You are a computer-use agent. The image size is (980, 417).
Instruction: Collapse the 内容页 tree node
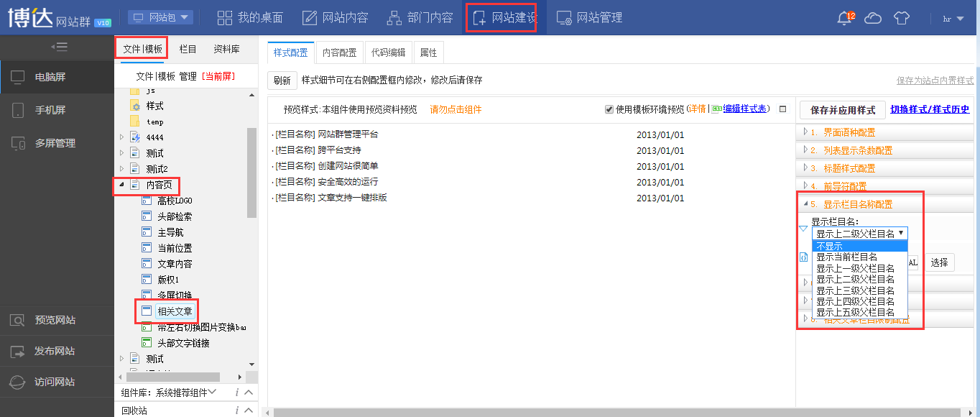click(121, 185)
